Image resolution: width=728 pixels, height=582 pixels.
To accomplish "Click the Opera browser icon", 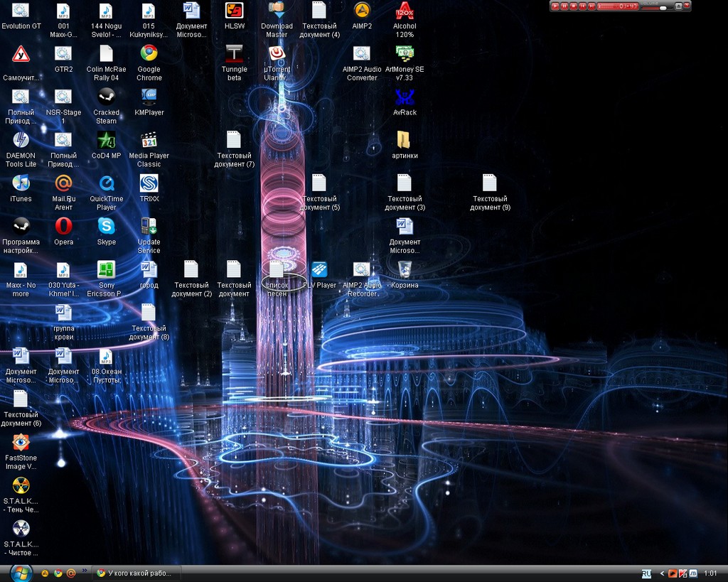I will [63, 227].
